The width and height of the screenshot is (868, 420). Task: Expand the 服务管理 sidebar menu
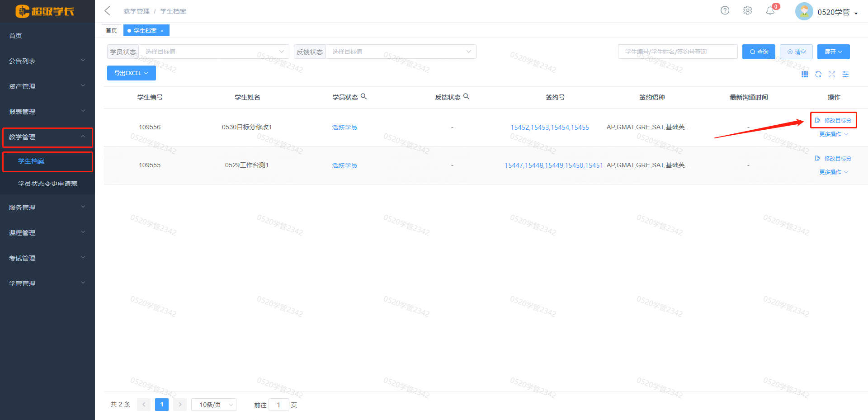click(47, 208)
